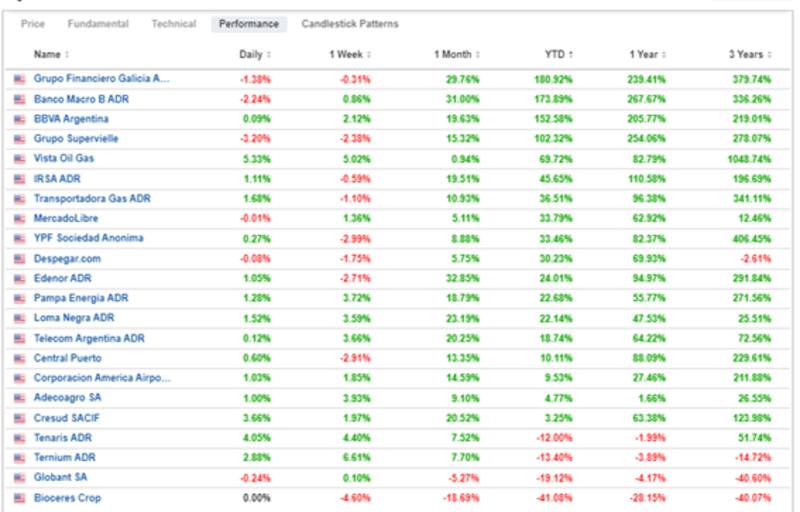Click the flag icon beside Central Puerto
The height and width of the screenshot is (512, 800).
[x=19, y=358]
